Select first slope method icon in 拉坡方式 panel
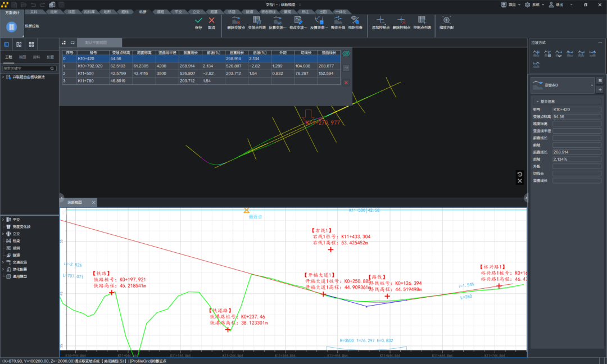 (x=536, y=54)
